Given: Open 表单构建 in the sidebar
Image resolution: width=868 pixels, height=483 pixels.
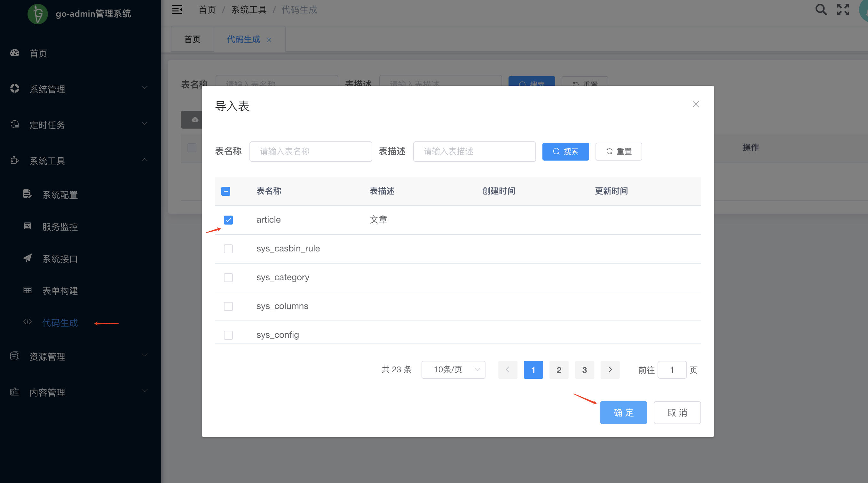Looking at the screenshot, I should click(60, 290).
